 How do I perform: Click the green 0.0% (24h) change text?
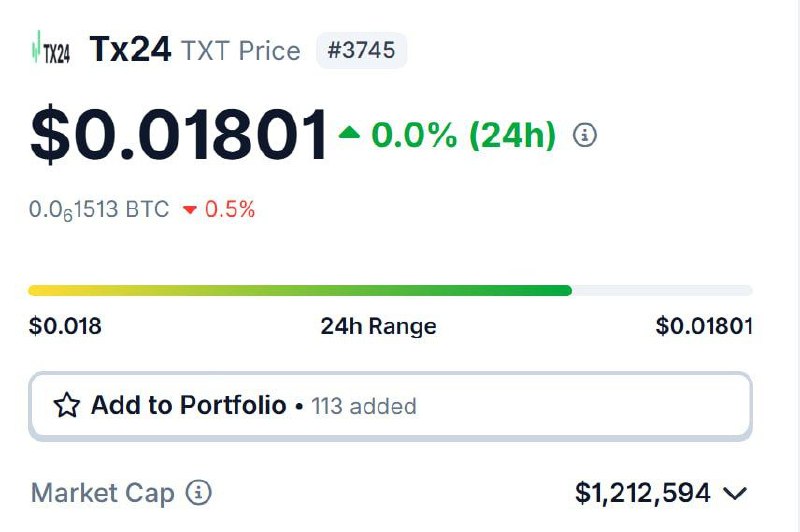(x=464, y=135)
